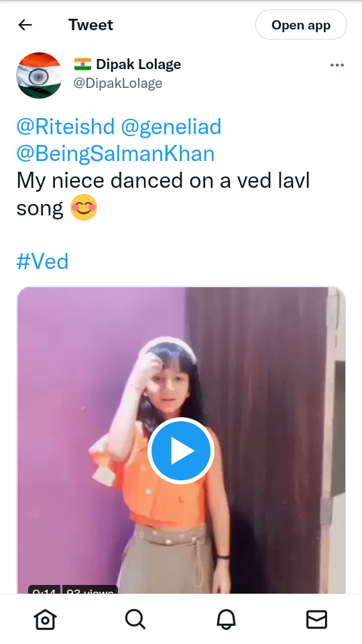Click the blushing smiley emoji
The width and height of the screenshot is (362, 644).
coord(84,207)
